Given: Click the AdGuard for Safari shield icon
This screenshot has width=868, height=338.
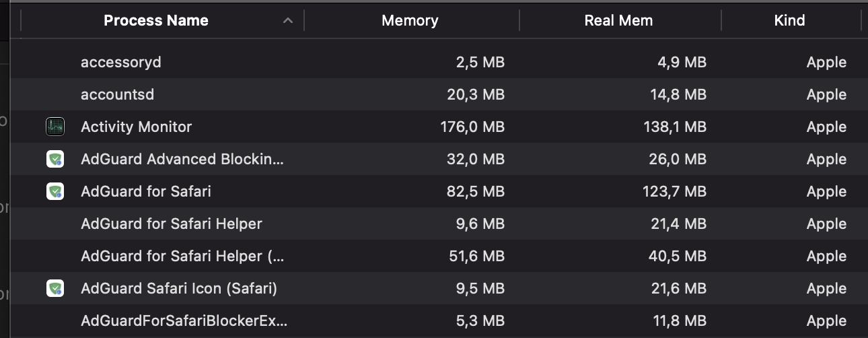Looking at the screenshot, I should (55, 192).
